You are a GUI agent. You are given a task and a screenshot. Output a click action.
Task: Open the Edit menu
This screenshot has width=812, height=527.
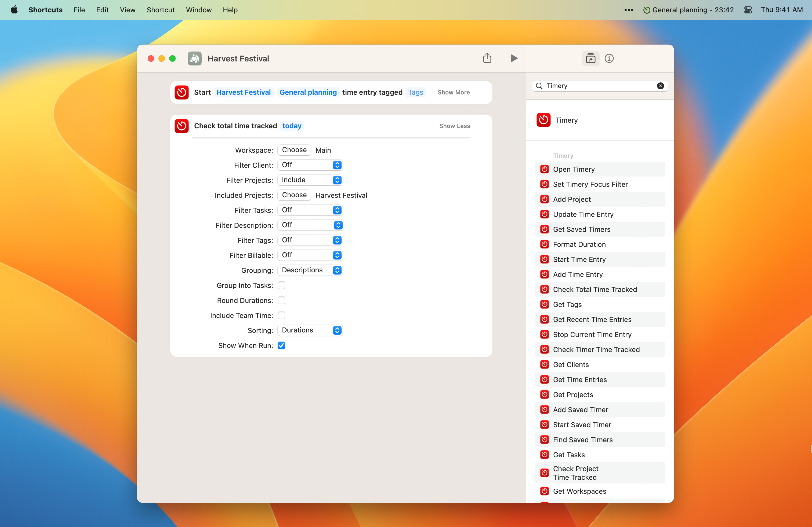click(x=102, y=10)
